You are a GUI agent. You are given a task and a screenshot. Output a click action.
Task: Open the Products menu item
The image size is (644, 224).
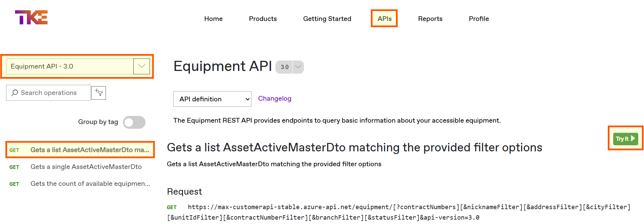point(263,19)
